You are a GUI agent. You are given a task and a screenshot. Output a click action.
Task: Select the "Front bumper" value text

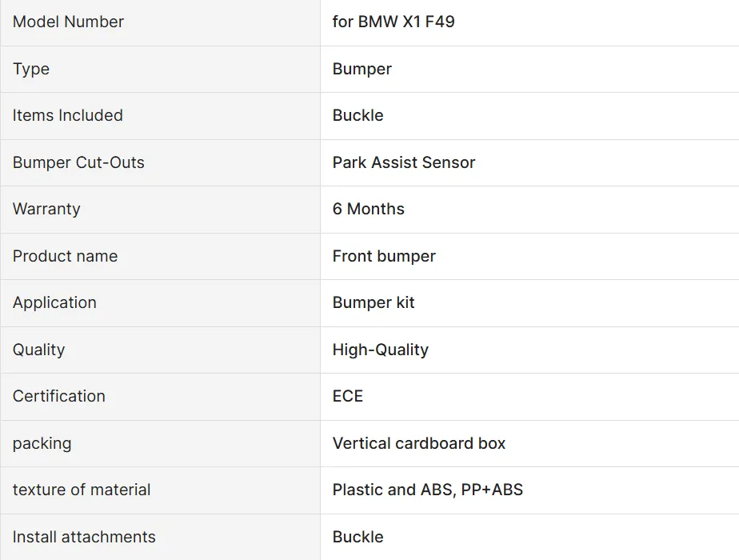(384, 256)
